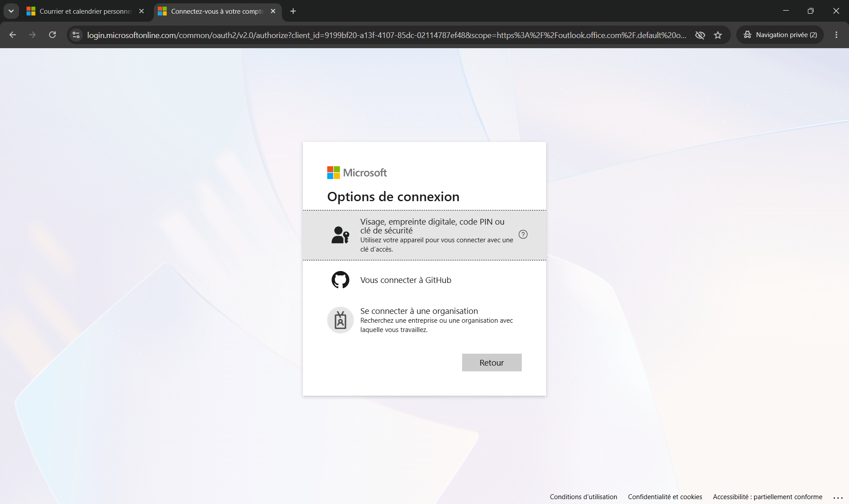Open Accessibilité : partiellement conforme link
This screenshot has width=849, height=504.
(768, 497)
